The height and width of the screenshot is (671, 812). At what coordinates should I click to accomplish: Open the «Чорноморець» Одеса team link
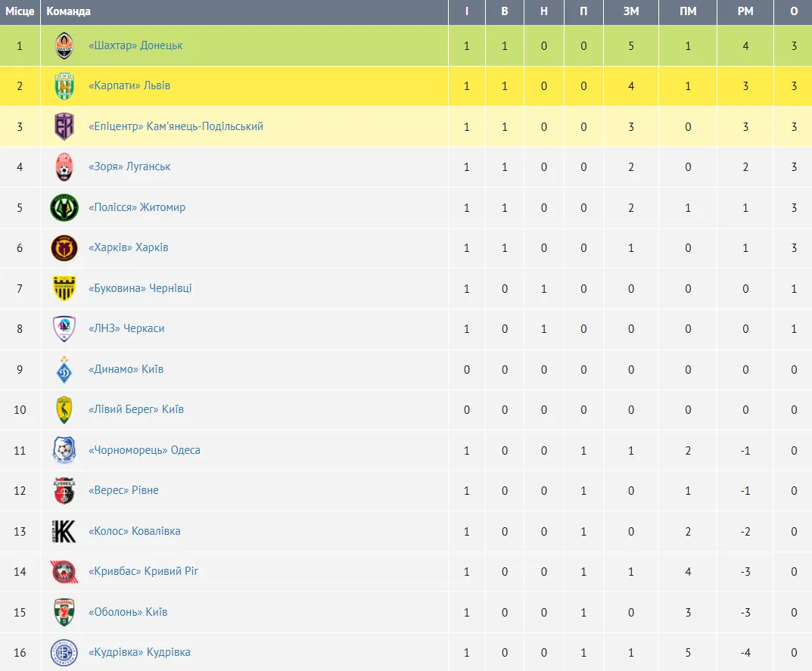pyautogui.click(x=144, y=450)
